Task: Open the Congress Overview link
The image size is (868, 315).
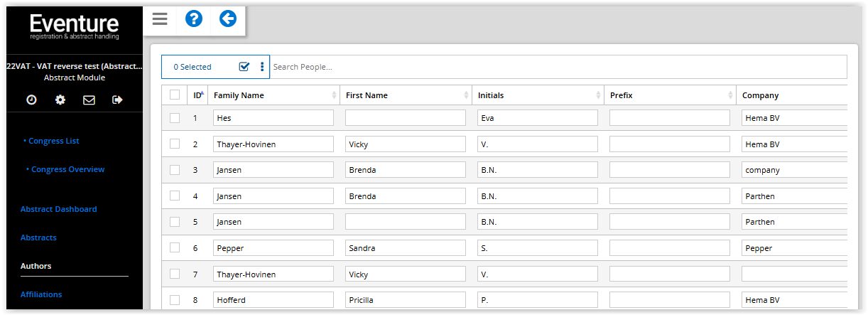Action: pyautogui.click(x=67, y=169)
